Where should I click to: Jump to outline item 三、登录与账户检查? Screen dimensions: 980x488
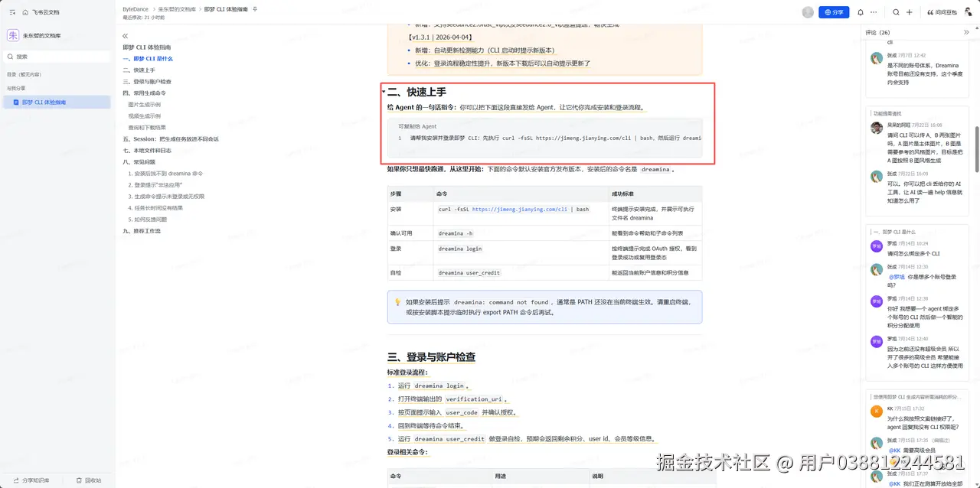coord(147,82)
